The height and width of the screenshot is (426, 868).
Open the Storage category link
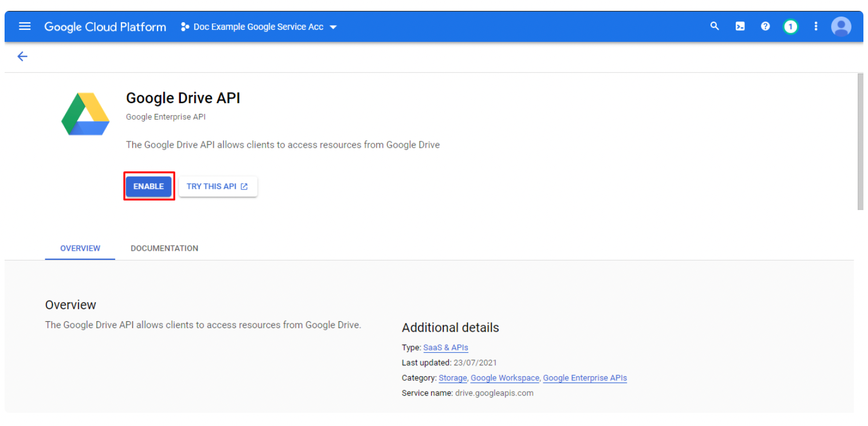coord(453,378)
